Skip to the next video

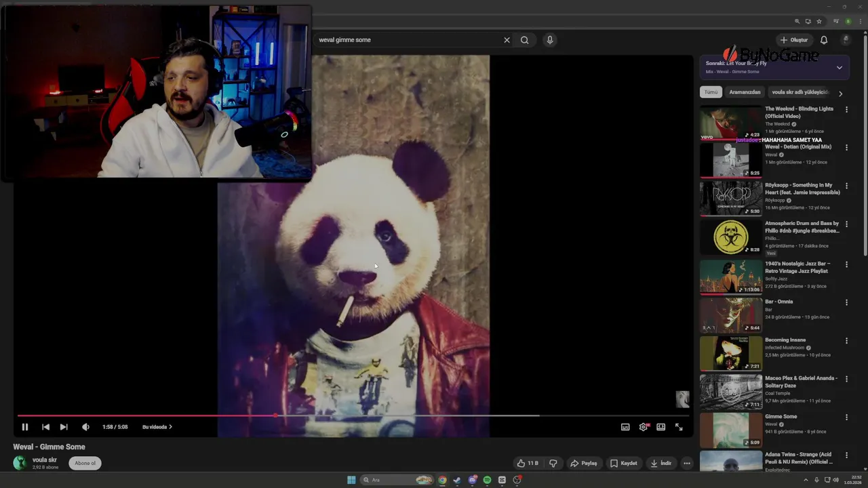click(x=64, y=427)
